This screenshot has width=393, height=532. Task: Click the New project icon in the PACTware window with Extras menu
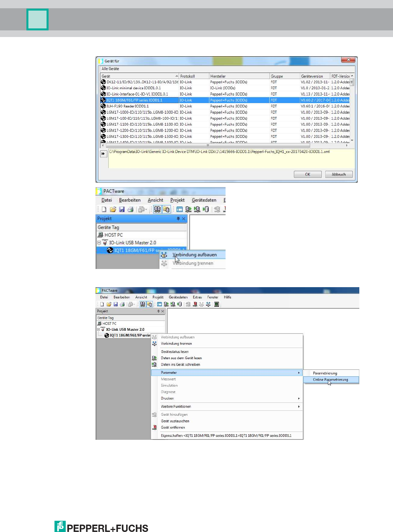(x=102, y=304)
